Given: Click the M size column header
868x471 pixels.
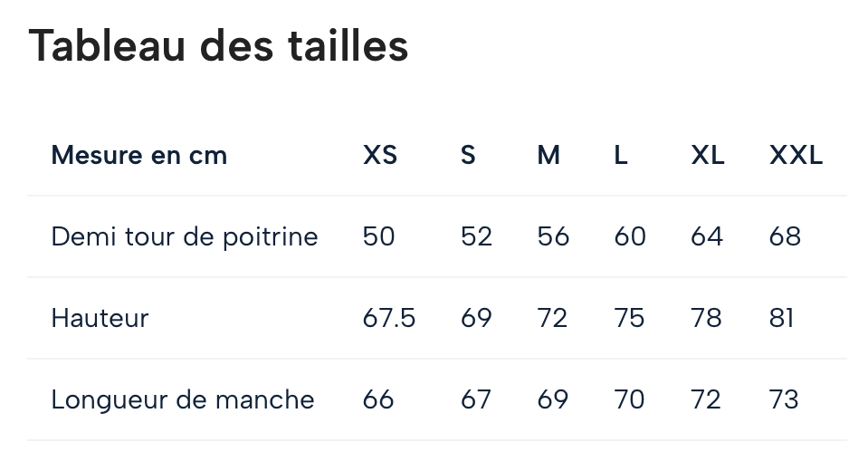Looking at the screenshot, I should tap(548, 156).
